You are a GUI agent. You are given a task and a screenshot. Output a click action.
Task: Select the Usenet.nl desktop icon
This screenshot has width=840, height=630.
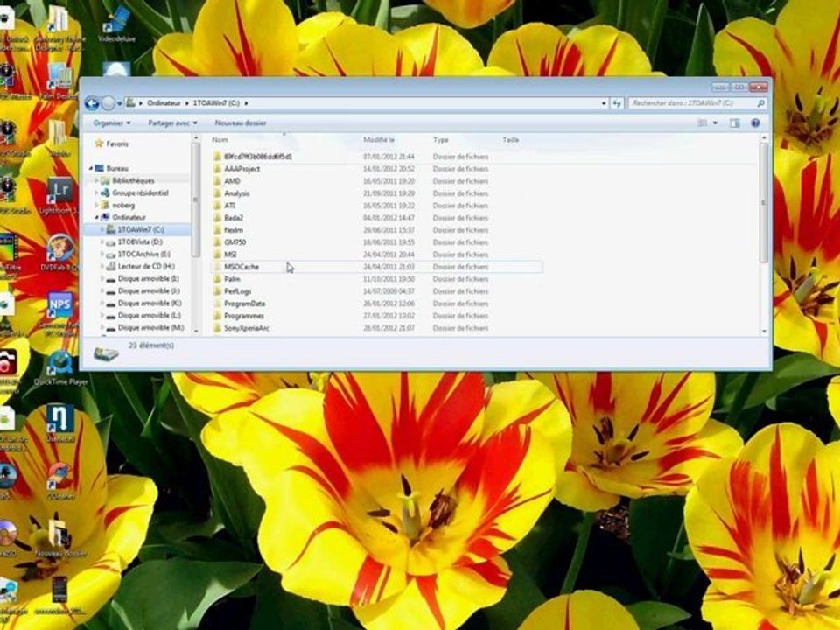coord(60,423)
